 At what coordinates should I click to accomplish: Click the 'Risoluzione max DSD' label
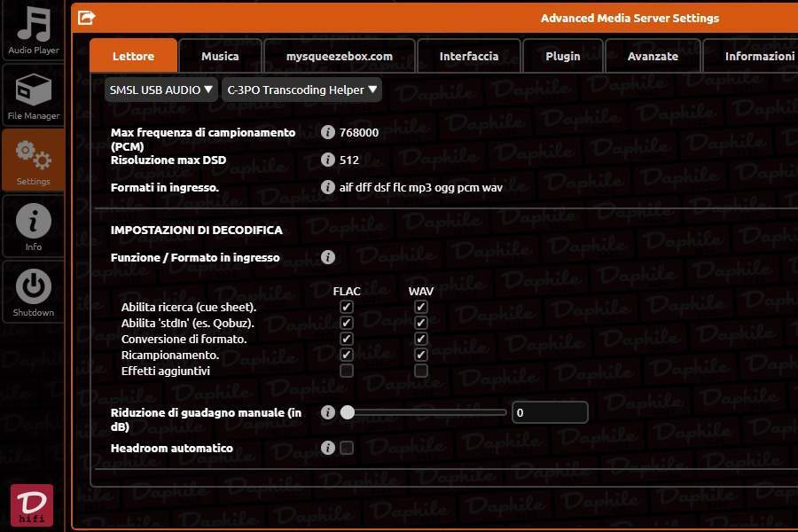(168, 160)
